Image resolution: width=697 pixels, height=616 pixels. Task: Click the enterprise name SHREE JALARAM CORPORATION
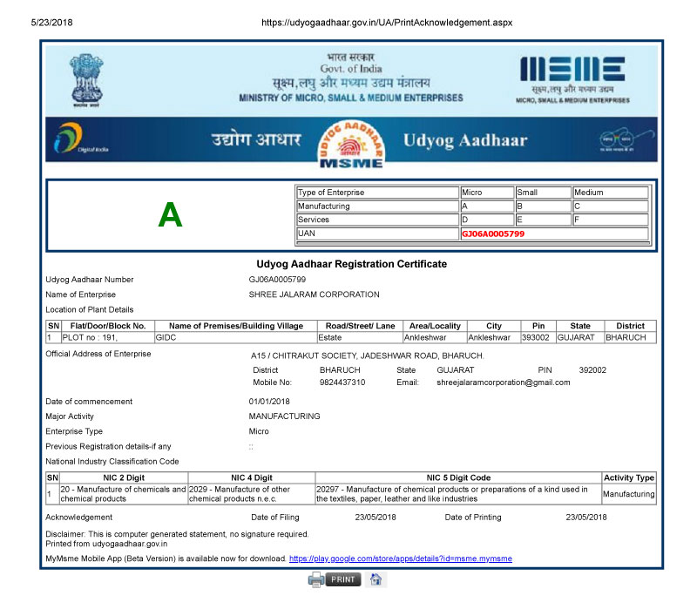click(x=315, y=294)
